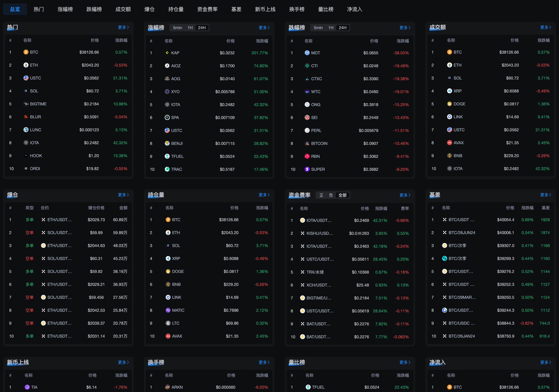The height and width of the screenshot is (392, 559).
Task: Click the XRP icon in 成交额 list
Action: [449, 91]
